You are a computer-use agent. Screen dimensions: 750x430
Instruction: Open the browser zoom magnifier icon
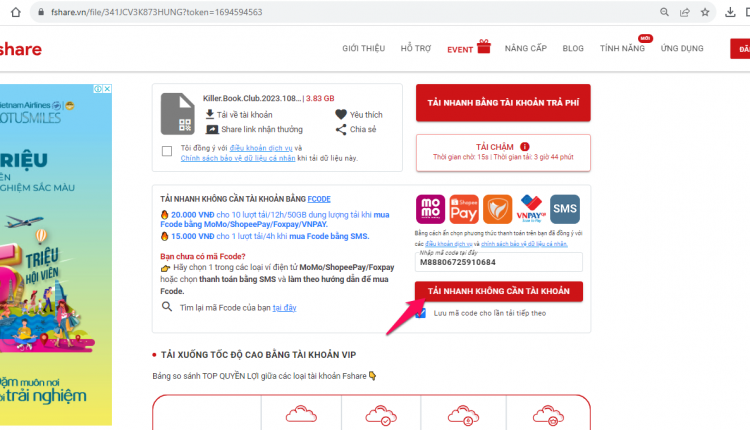(664, 12)
